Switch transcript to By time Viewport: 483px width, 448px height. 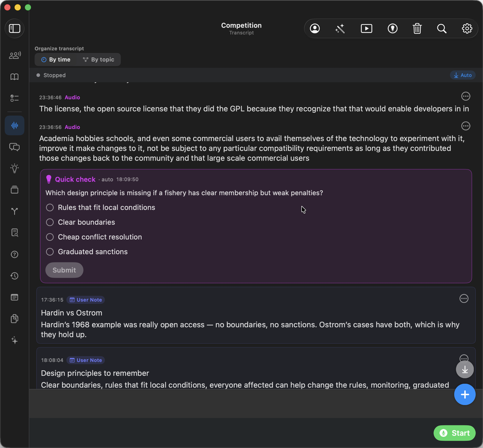[56, 59]
